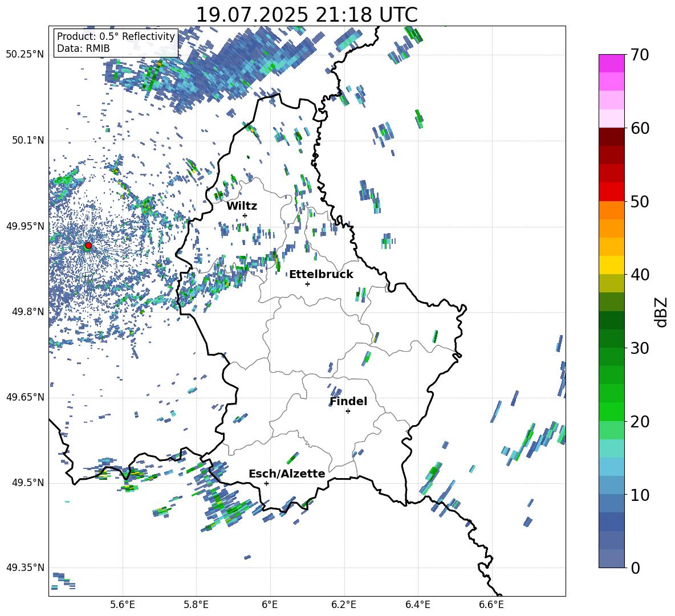Click the 49.8°N latitude label

pos(28,312)
